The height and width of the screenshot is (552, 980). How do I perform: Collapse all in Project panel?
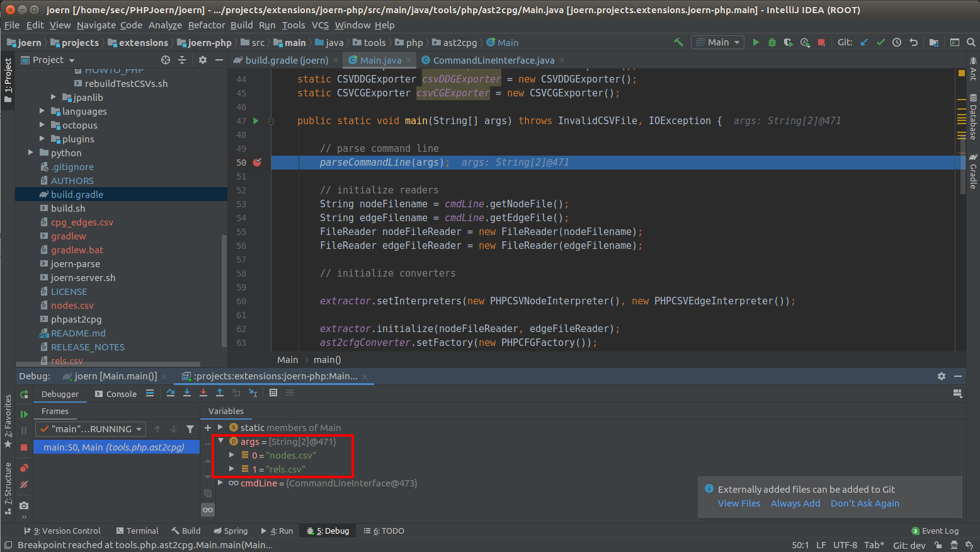pos(182,60)
